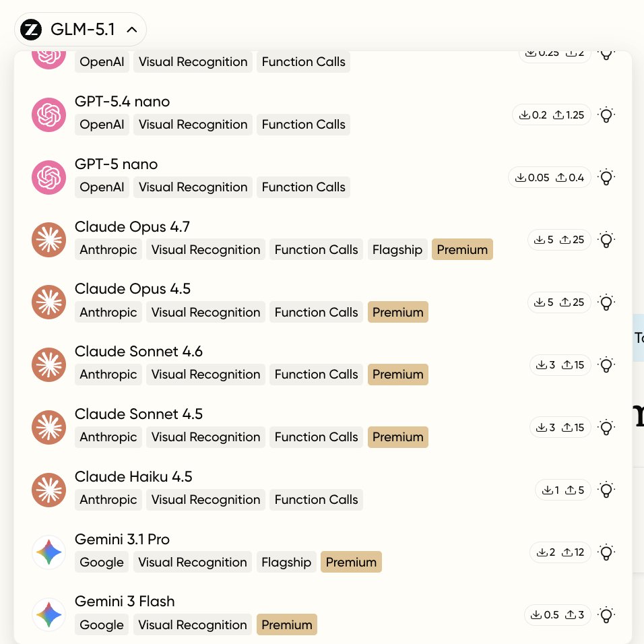This screenshot has height=644, width=644.
Task: Click the lightbulb icon for GPT-5.4 nano
Action: pos(606,115)
